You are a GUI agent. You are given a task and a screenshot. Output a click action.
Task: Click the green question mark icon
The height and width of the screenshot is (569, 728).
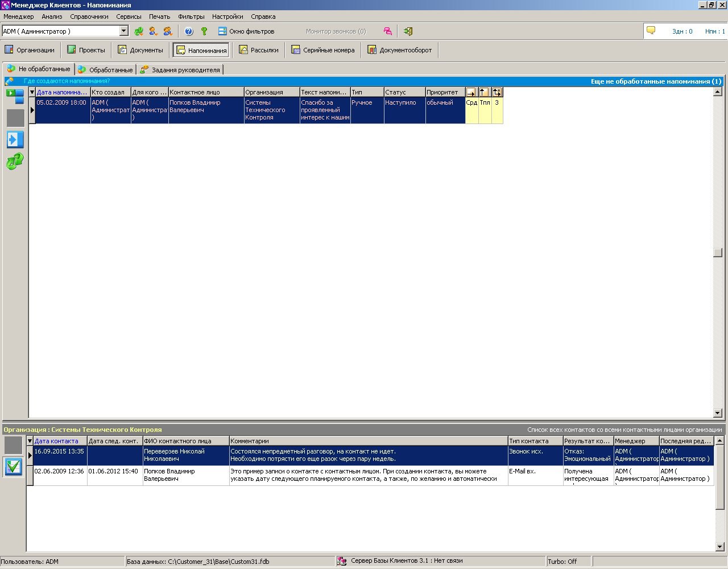[204, 31]
